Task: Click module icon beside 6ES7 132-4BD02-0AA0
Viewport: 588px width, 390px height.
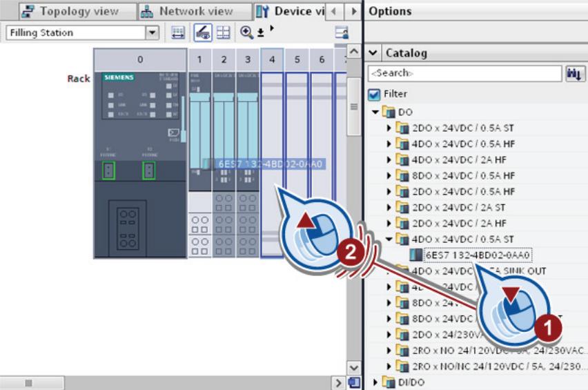Action: pos(415,255)
